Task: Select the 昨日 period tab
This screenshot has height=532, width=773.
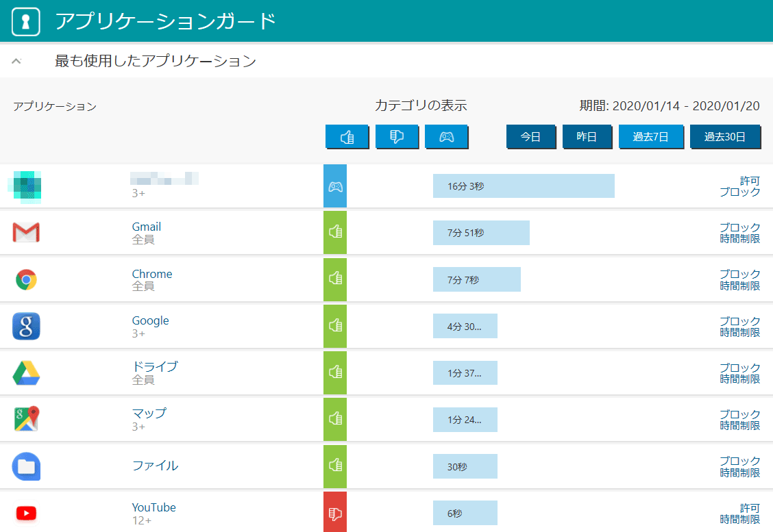Action: click(x=587, y=137)
